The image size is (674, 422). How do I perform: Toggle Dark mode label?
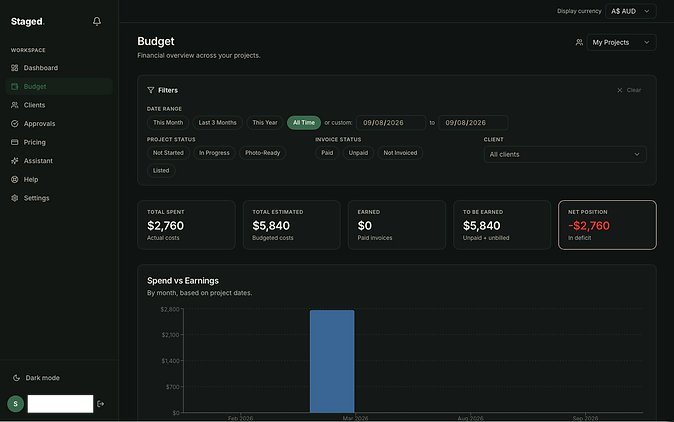(43, 378)
